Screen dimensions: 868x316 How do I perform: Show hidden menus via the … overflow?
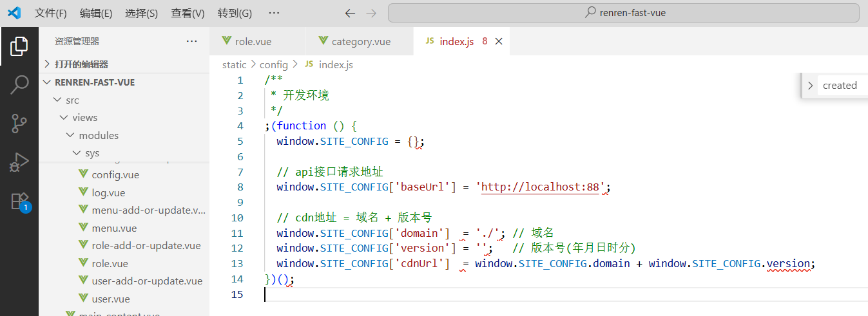[x=274, y=13]
